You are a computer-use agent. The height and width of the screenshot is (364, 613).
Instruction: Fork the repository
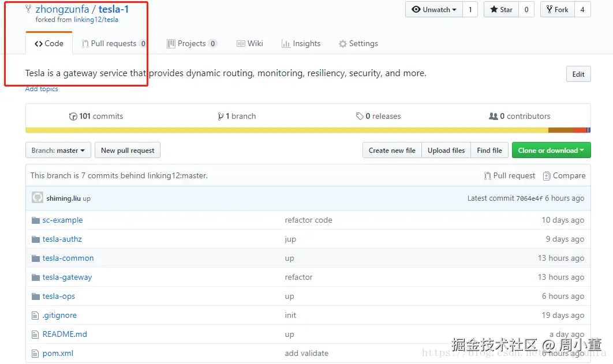[558, 9]
